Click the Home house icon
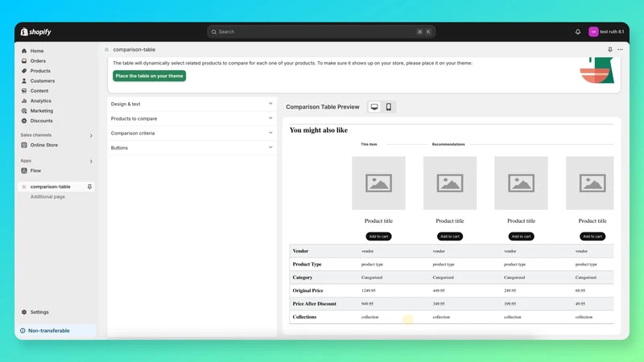644x362 pixels. [24, 51]
